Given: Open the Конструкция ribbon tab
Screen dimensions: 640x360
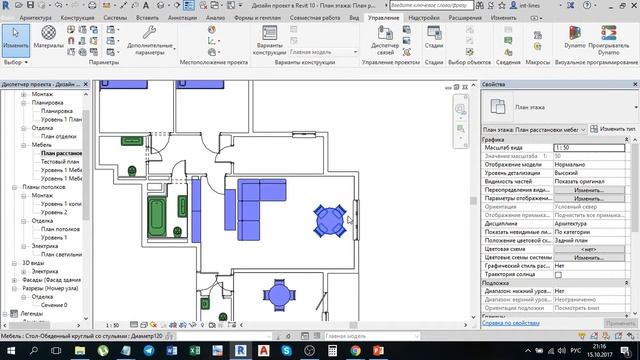Looking at the screenshot, I should pyautogui.click(x=77, y=18).
